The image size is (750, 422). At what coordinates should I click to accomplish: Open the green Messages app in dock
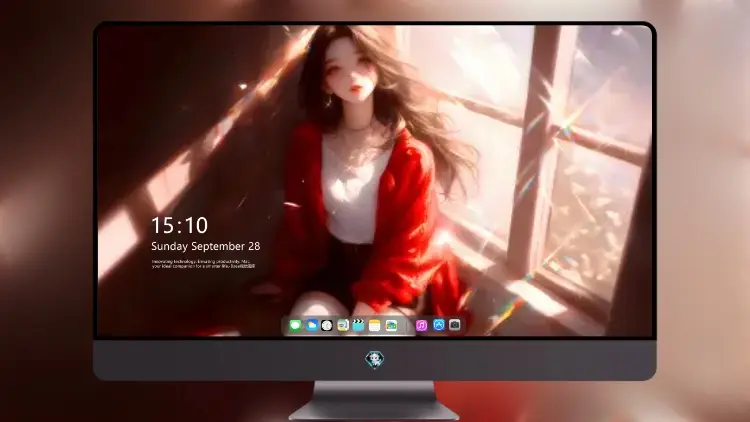(x=295, y=325)
